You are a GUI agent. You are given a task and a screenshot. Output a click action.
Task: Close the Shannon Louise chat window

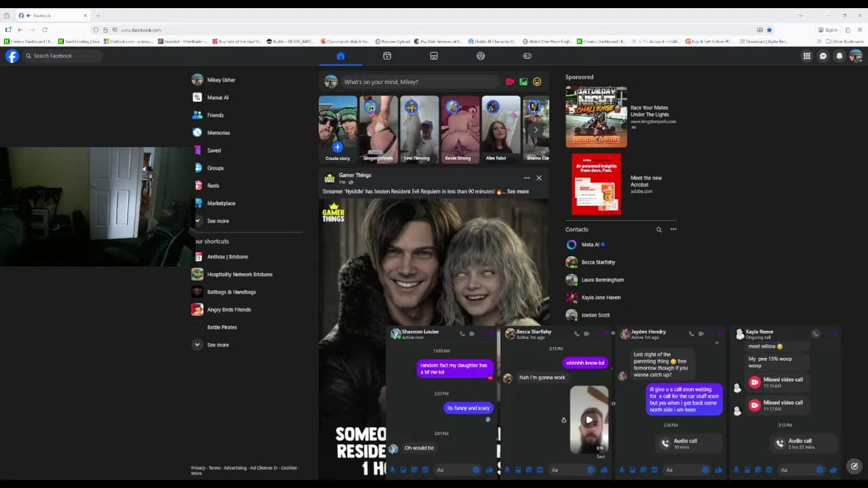(x=491, y=333)
